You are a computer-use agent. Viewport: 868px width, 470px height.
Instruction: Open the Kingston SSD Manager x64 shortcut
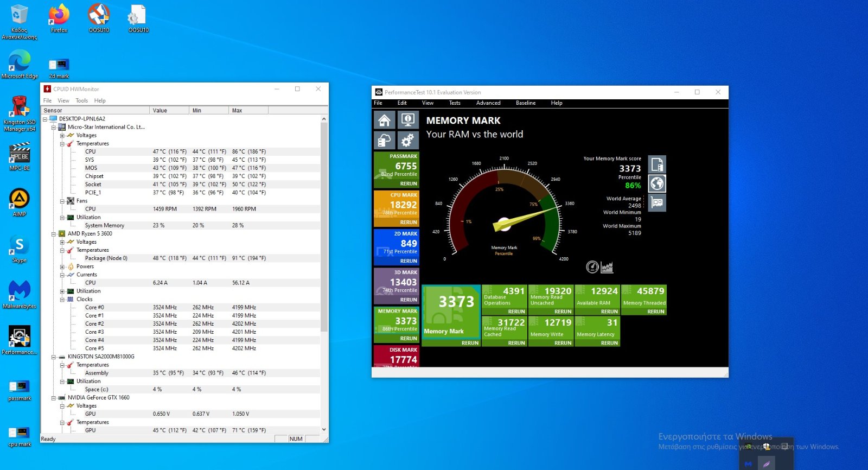click(20, 113)
